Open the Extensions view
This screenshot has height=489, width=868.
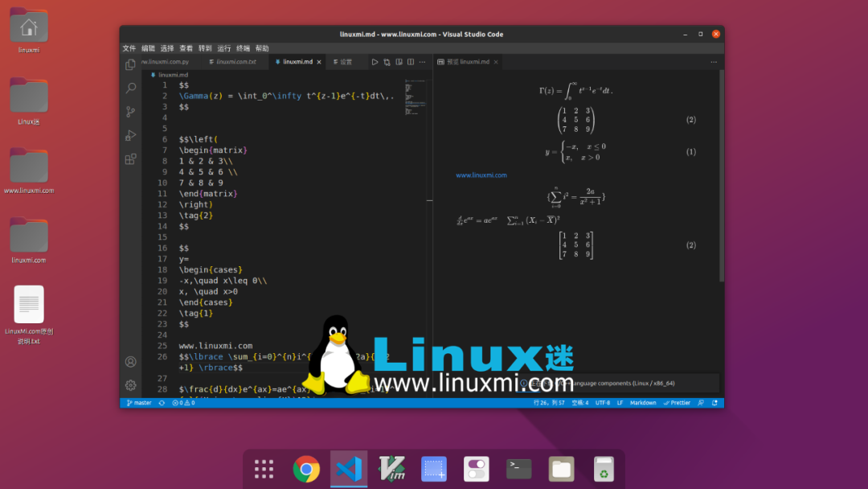[131, 159]
